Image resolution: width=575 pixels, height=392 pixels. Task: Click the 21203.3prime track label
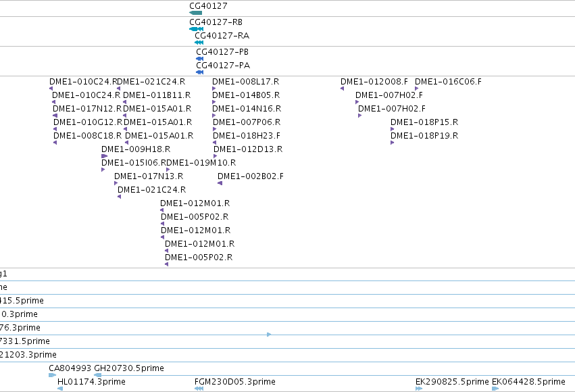[x=28, y=355]
